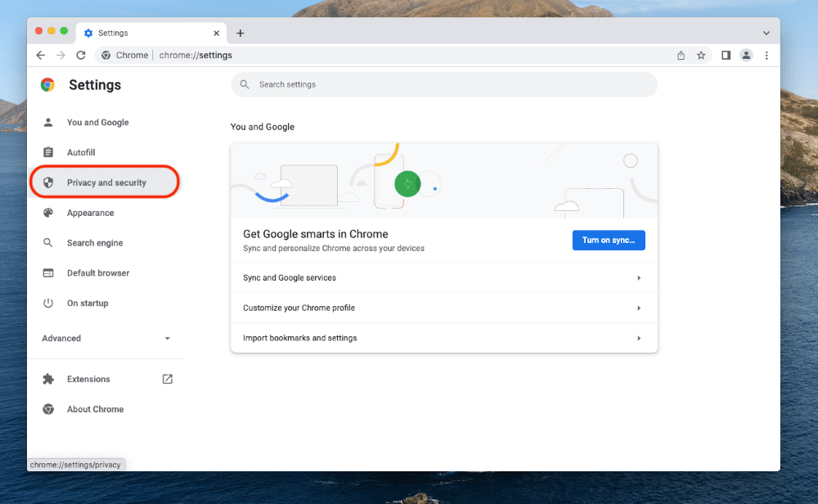Image resolution: width=818 pixels, height=504 pixels.
Task: Open the profile avatar menu
Action: tap(747, 56)
